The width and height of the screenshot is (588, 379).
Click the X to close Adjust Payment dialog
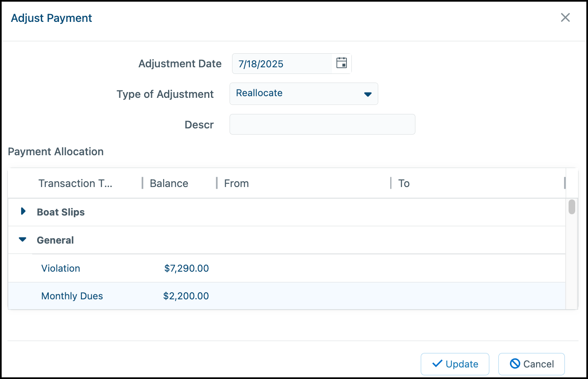point(565,17)
